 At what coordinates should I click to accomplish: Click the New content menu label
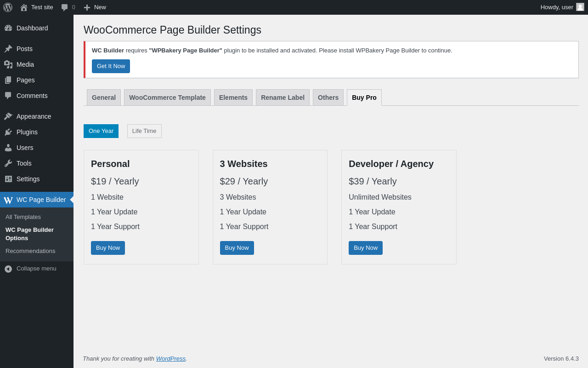(x=100, y=7)
